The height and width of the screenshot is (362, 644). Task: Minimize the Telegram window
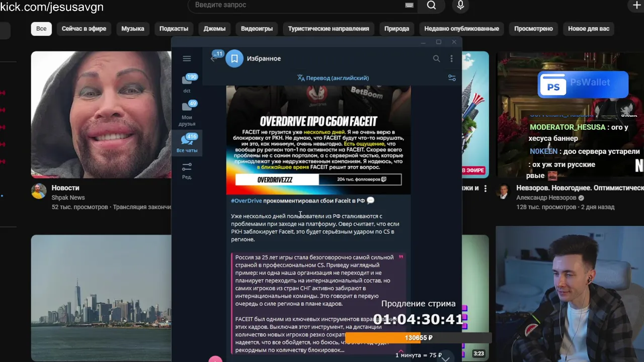tap(423, 42)
